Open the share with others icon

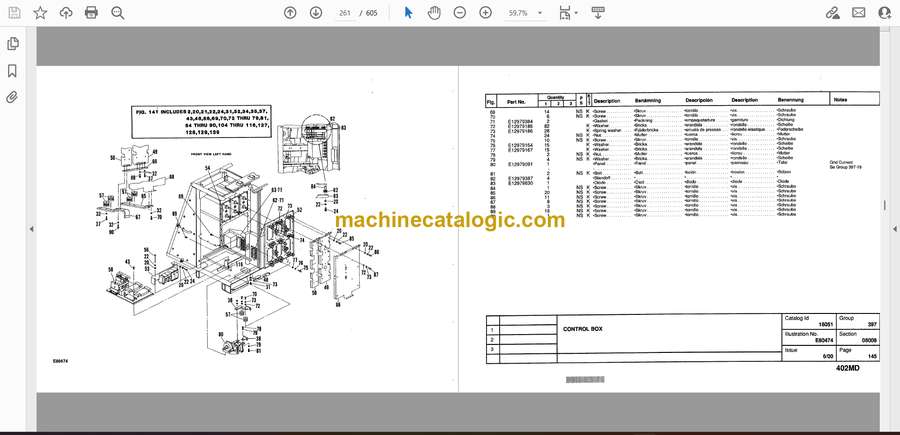tap(885, 13)
